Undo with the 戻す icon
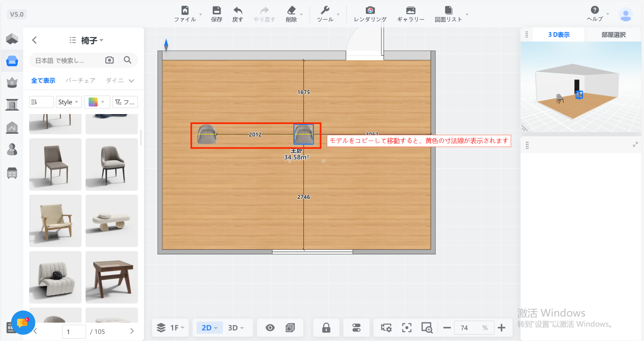The width and height of the screenshot is (644, 341). click(x=238, y=10)
